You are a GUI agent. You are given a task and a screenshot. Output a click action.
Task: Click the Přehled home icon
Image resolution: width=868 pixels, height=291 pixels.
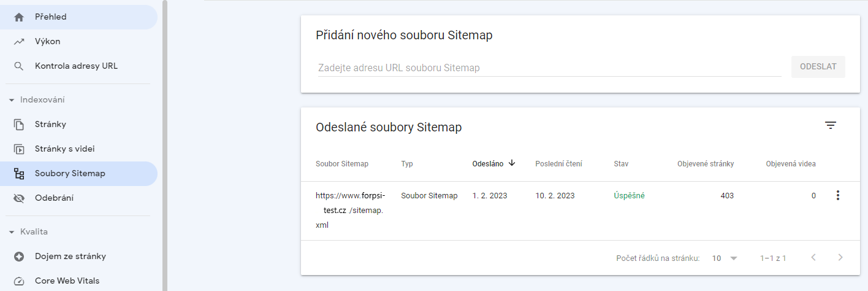pos(19,17)
